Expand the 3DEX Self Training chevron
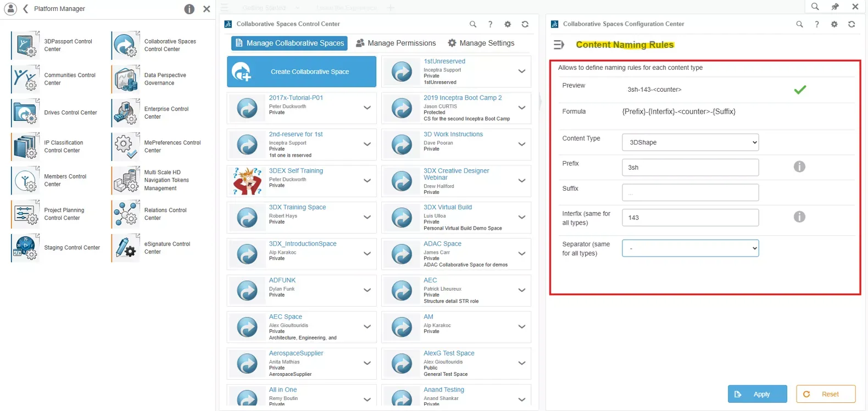Image resolution: width=868 pixels, height=411 pixels. click(x=367, y=181)
